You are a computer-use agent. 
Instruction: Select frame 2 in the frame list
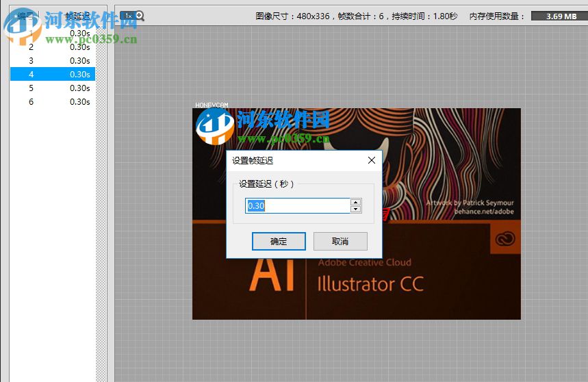[53, 47]
